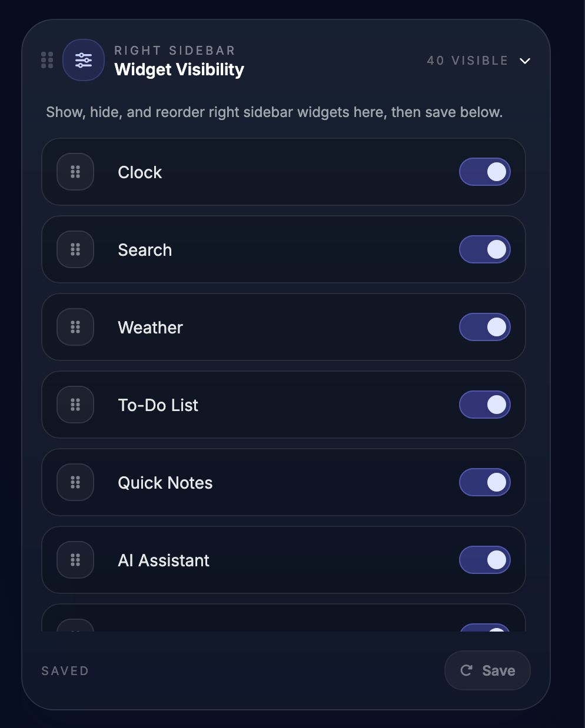
Task: Disable the To-Do List widget
Action: pyautogui.click(x=484, y=405)
